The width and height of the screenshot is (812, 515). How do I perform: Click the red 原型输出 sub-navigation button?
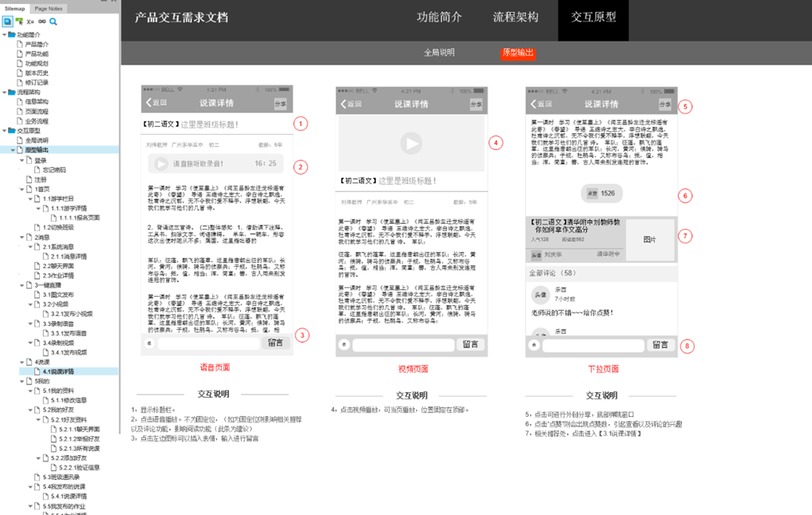tap(518, 53)
